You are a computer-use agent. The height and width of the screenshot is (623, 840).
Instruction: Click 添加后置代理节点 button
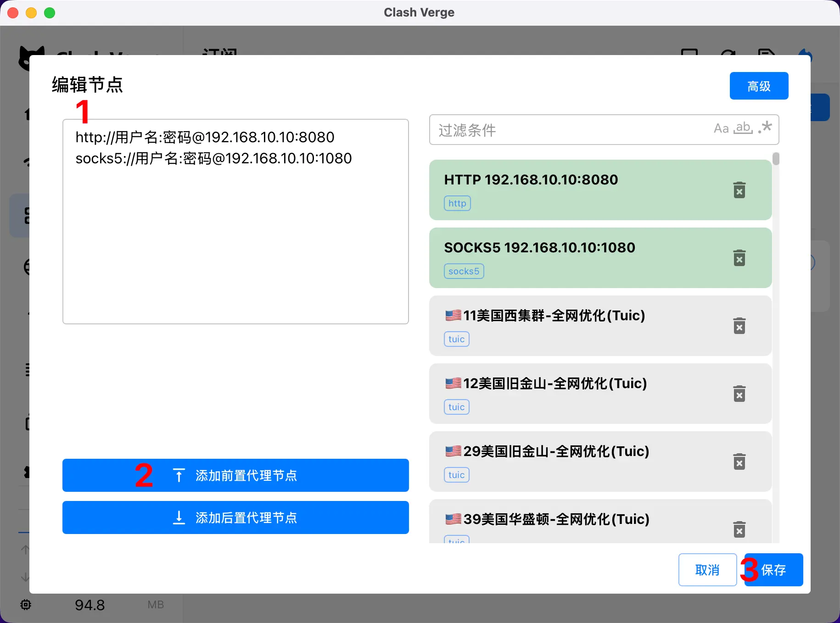235,517
